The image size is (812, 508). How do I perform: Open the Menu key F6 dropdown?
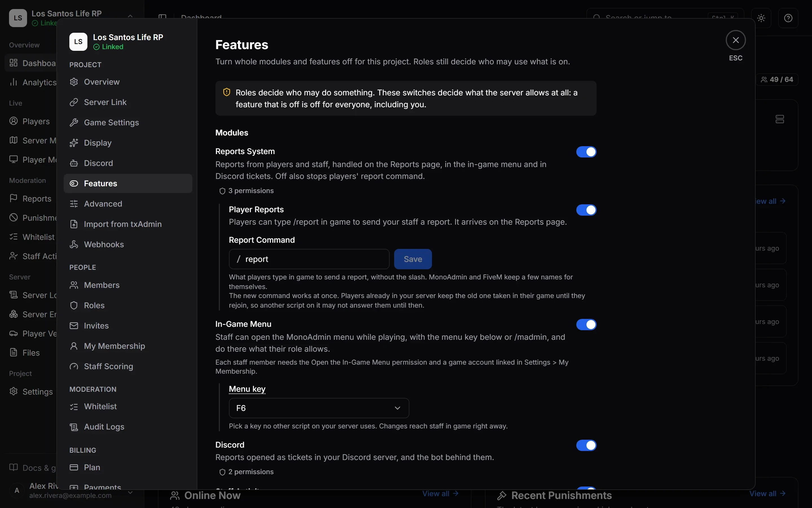[x=319, y=408]
